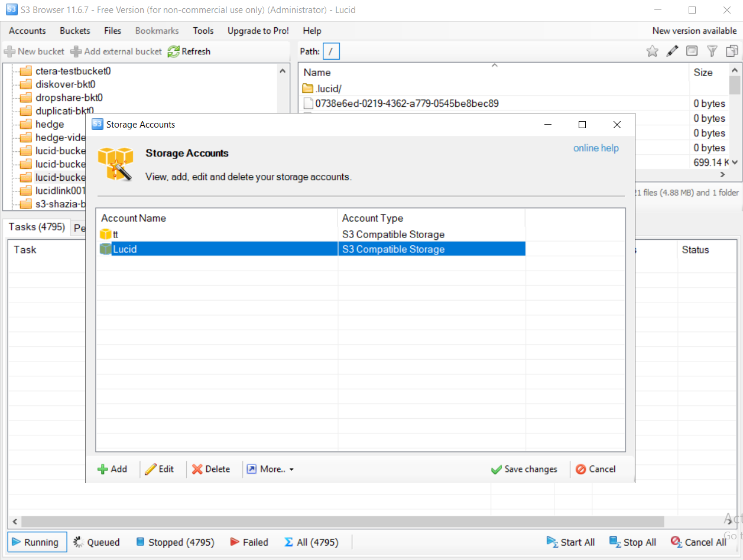Click the favorites star icon

(x=652, y=51)
